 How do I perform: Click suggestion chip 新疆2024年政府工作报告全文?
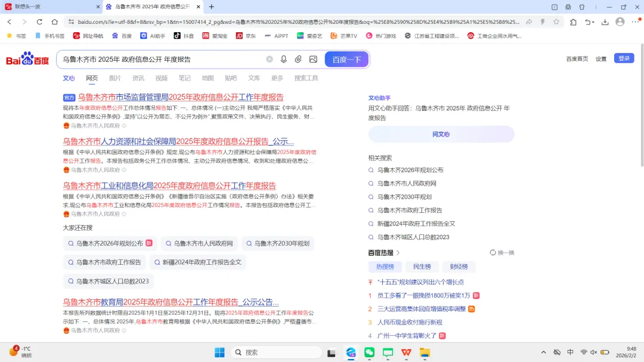tap(198, 262)
